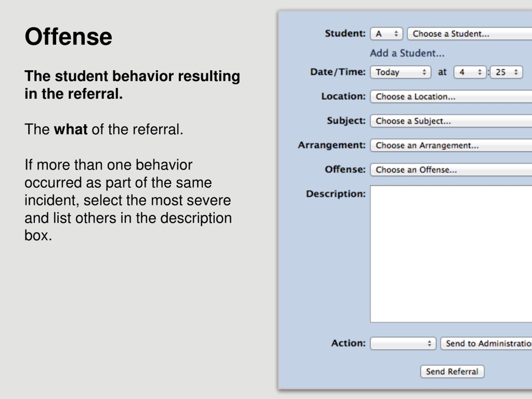Open the student letter dropdown showing A
Viewport: 532px width, 399px height.
[x=387, y=34]
